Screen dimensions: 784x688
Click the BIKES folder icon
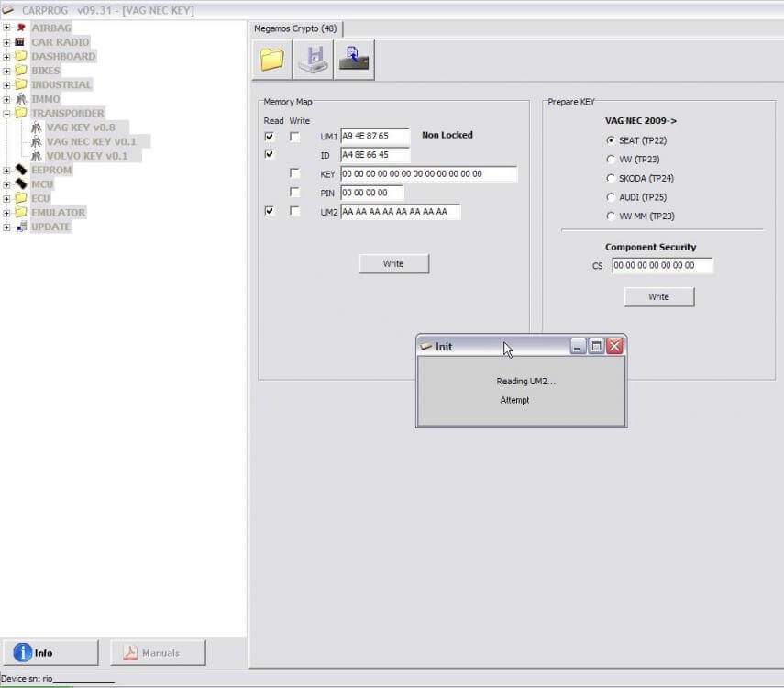pos(21,70)
